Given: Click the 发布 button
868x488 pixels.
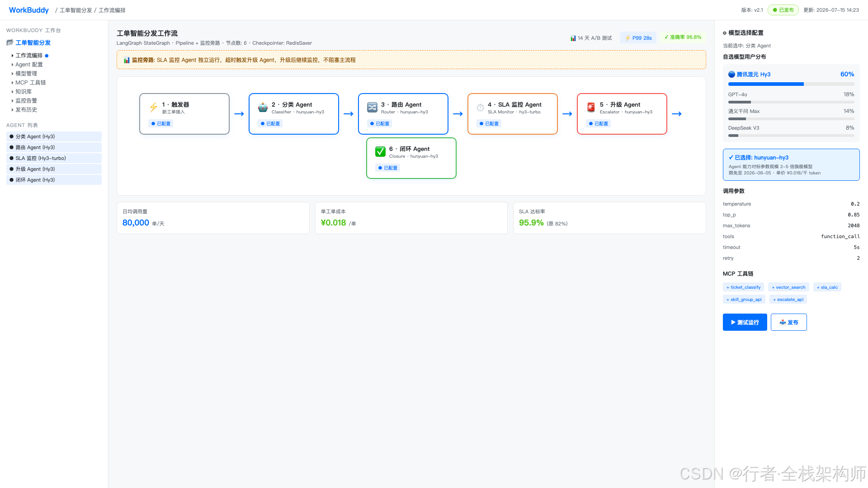Looking at the screenshot, I should (789, 322).
